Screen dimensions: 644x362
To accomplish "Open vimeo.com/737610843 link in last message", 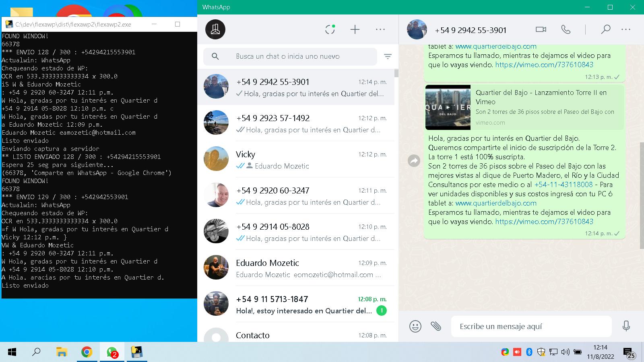I will (x=544, y=222).
